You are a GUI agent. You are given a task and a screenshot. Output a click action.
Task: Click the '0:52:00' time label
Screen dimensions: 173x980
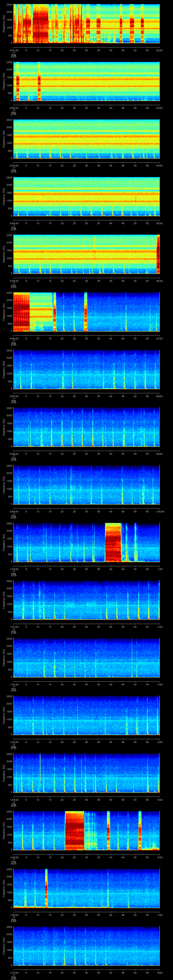click(x=14, y=108)
